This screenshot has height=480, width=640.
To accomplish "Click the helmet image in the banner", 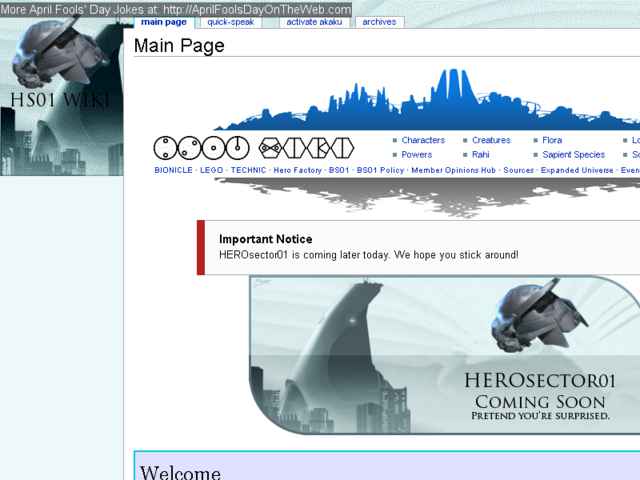I will [539, 314].
